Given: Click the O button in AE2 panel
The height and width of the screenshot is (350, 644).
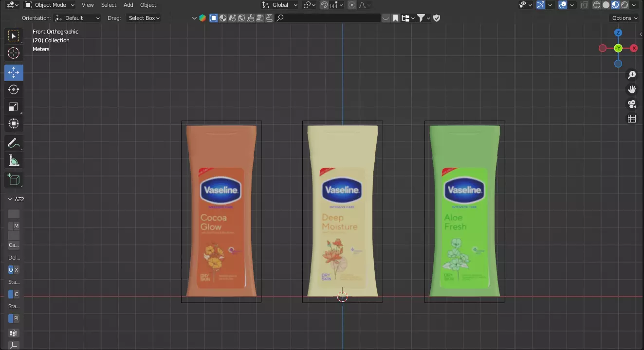Looking at the screenshot, I should point(11,270).
